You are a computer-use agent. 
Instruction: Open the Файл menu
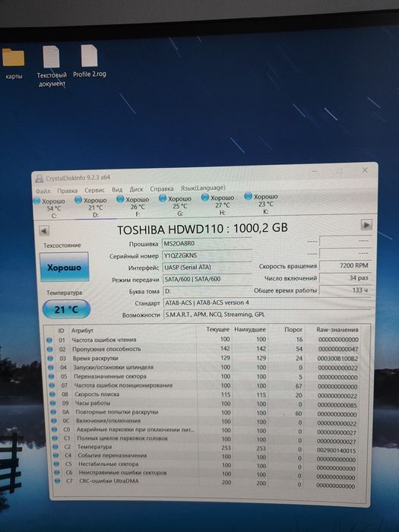pos(43,191)
